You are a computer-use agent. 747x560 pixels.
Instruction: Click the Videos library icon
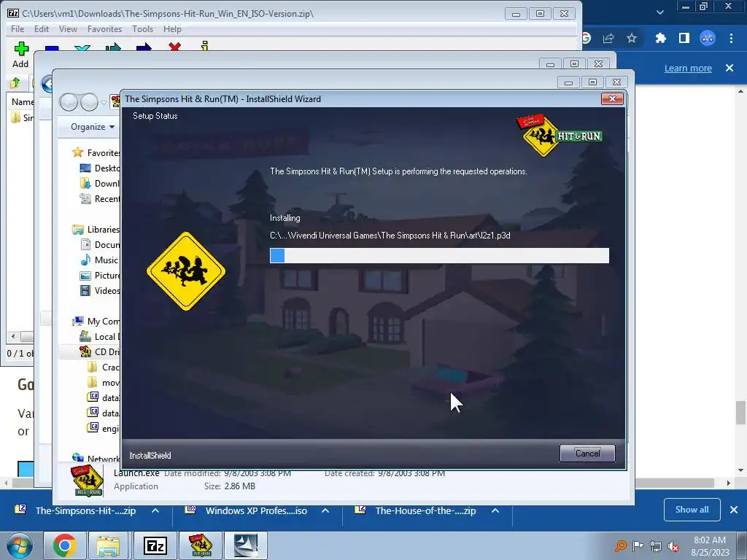point(85,290)
